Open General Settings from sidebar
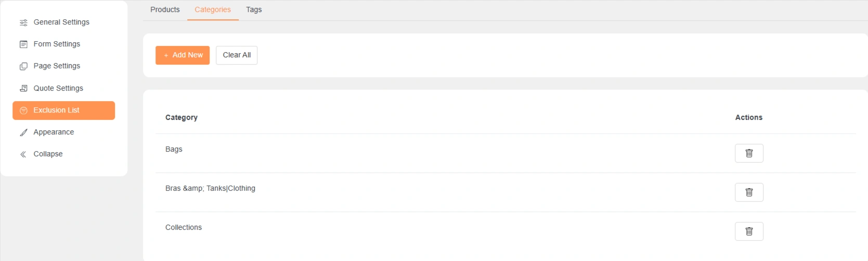The image size is (868, 261). (61, 22)
